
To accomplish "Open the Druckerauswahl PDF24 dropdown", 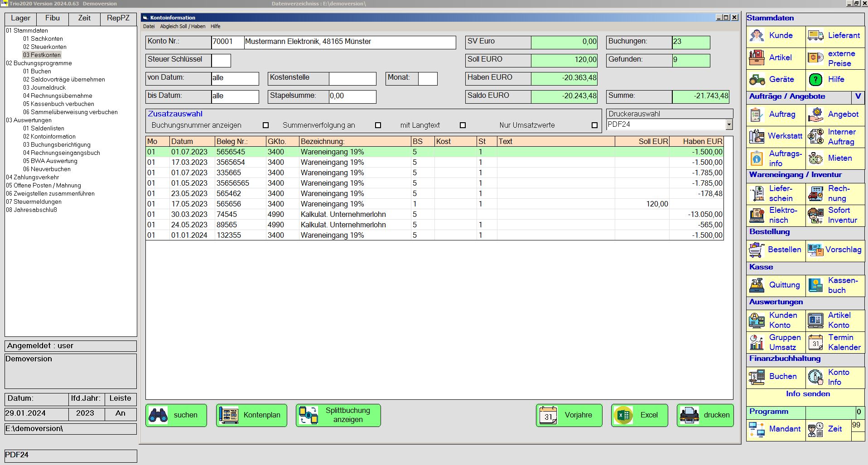I will [728, 125].
